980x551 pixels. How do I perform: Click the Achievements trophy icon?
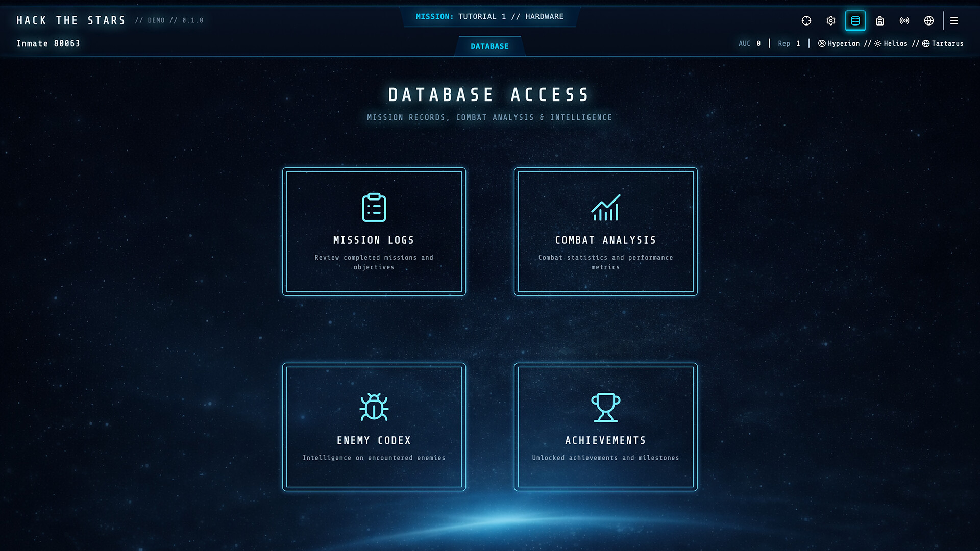(x=605, y=408)
